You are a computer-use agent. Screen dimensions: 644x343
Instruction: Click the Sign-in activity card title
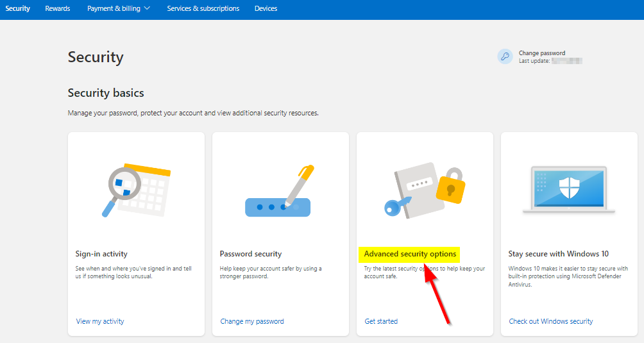click(101, 254)
